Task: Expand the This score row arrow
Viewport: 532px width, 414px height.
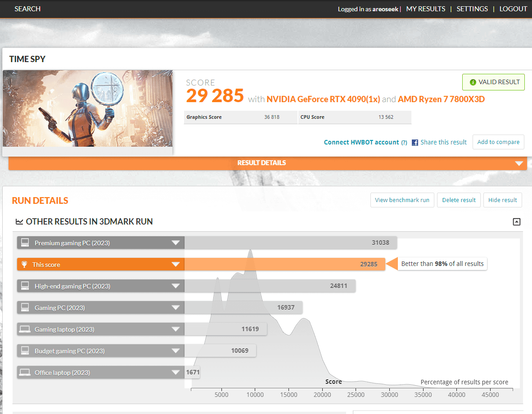Action: 176,264
